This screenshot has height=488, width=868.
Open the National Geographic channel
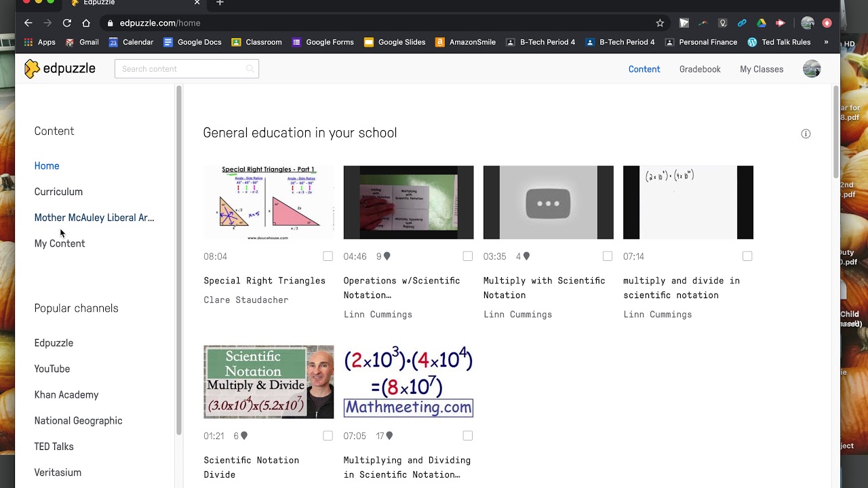78,421
